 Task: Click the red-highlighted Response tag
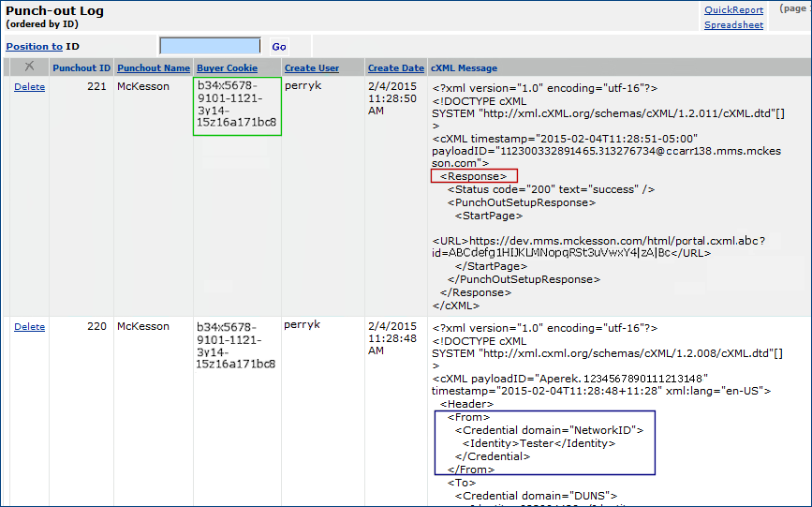tap(474, 176)
